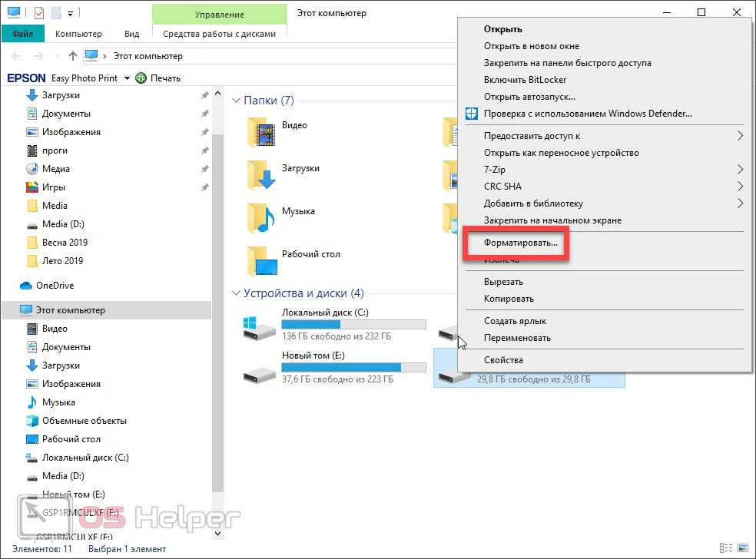Open the Music folder icon

point(262,219)
